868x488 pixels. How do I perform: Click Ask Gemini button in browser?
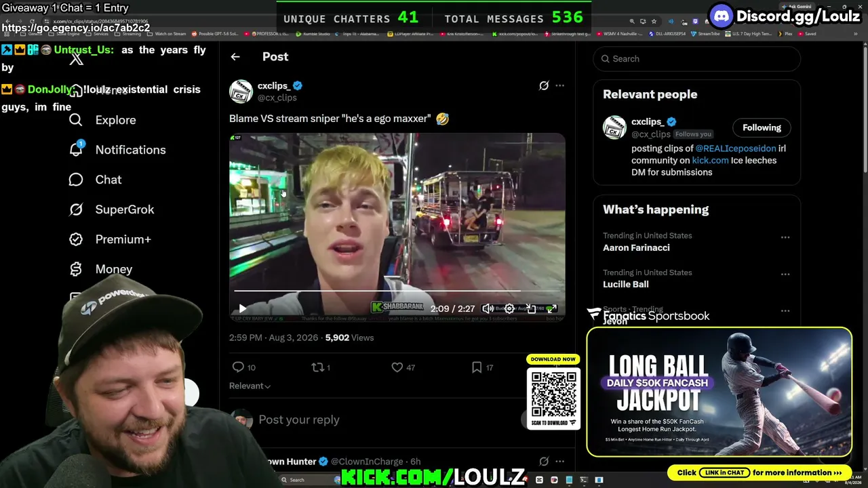click(798, 7)
